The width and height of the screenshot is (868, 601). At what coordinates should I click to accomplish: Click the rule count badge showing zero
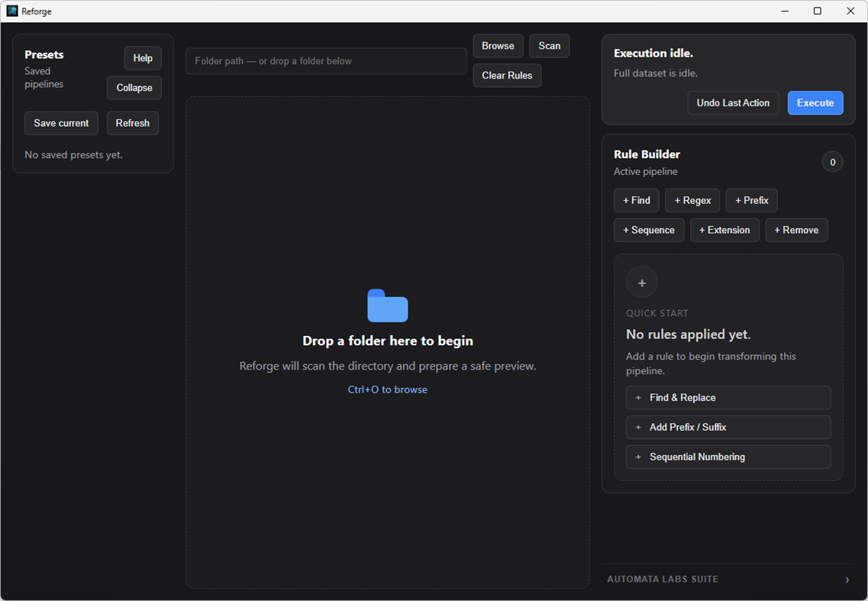(832, 161)
